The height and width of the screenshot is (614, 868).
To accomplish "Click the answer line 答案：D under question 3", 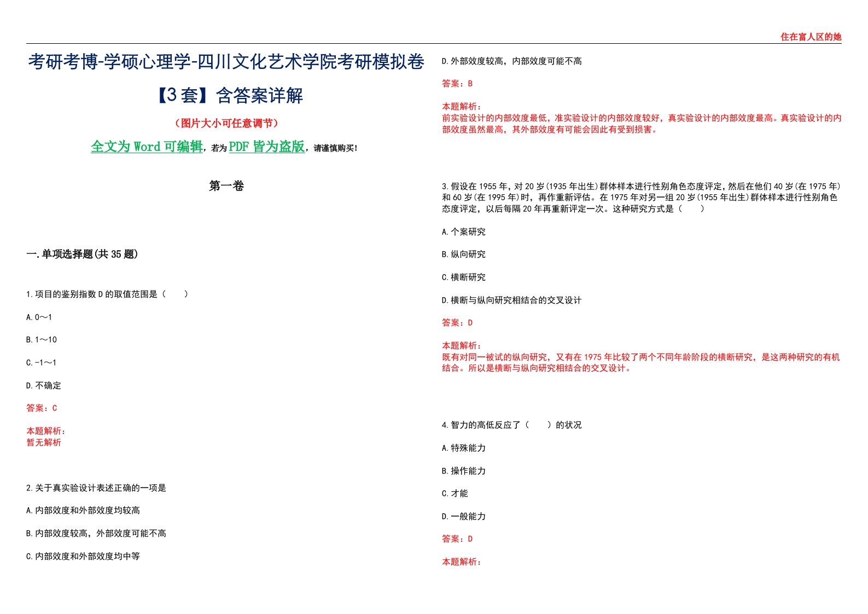I will click(x=457, y=323).
